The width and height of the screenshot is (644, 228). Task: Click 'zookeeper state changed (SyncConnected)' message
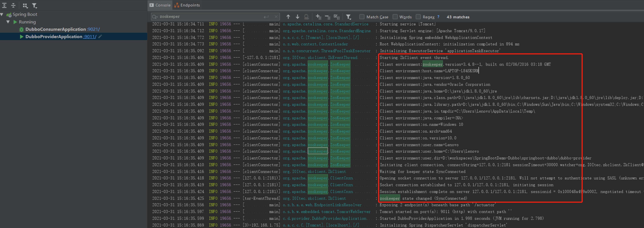click(423, 198)
